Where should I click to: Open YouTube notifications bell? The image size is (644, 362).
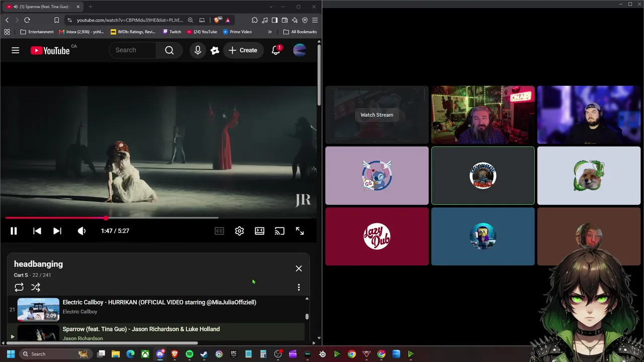[276, 50]
